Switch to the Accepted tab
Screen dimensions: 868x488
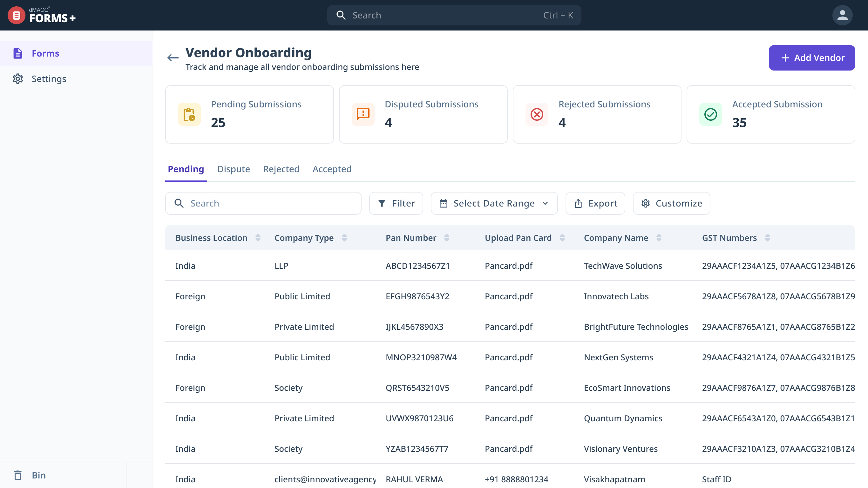pyautogui.click(x=332, y=169)
